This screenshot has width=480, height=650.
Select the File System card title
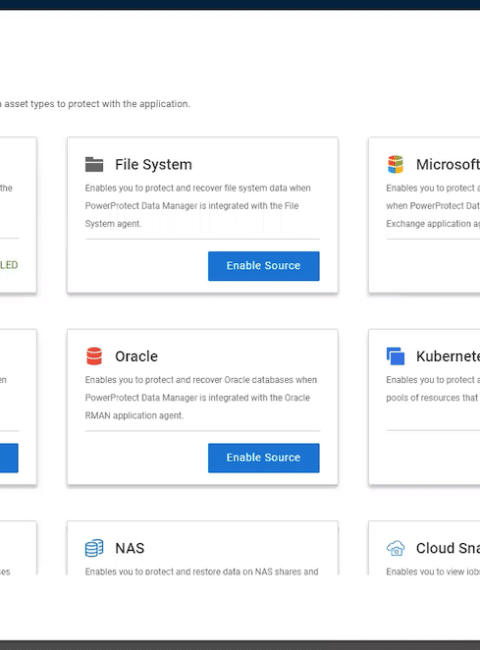click(153, 165)
